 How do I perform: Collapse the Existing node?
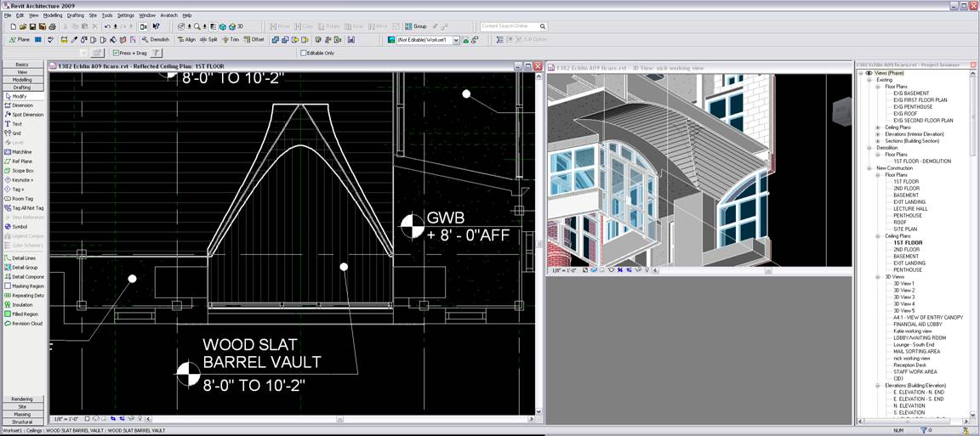click(x=869, y=80)
